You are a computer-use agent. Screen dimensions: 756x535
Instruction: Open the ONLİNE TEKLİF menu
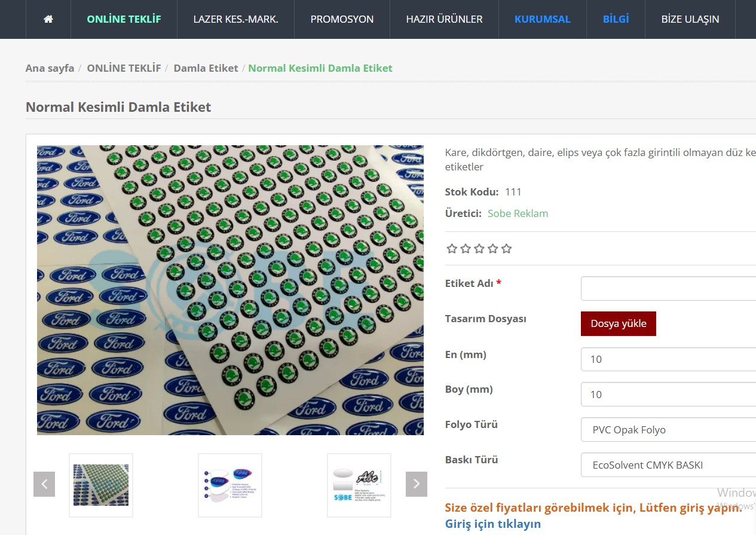coord(124,19)
